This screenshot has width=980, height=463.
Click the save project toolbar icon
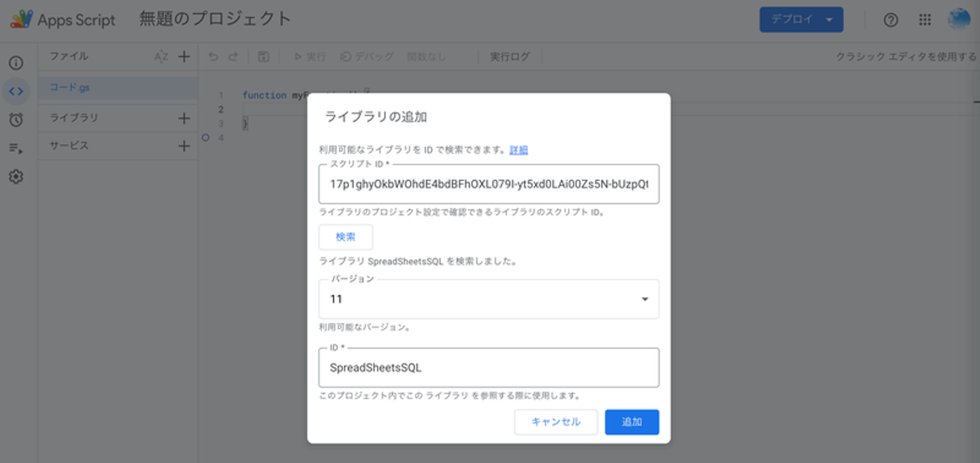click(x=263, y=57)
